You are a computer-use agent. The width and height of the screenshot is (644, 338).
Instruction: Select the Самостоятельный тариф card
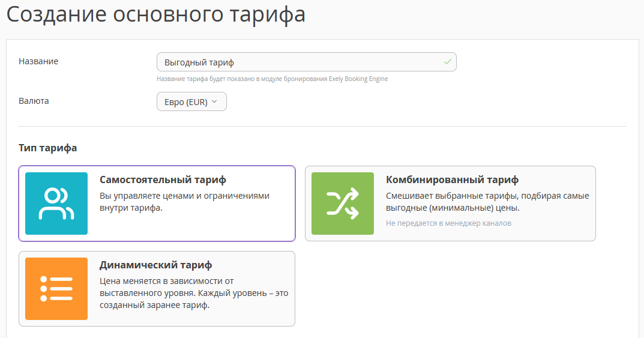click(157, 204)
